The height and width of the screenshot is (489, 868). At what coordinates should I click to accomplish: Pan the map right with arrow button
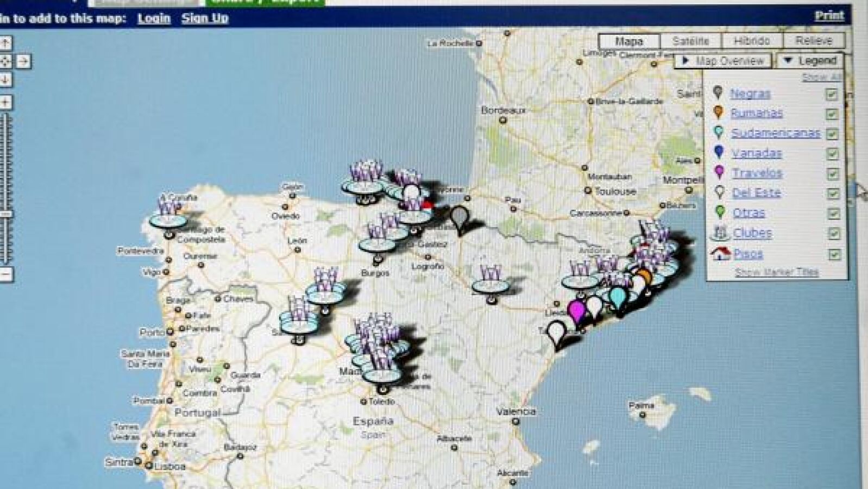tap(23, 61)
